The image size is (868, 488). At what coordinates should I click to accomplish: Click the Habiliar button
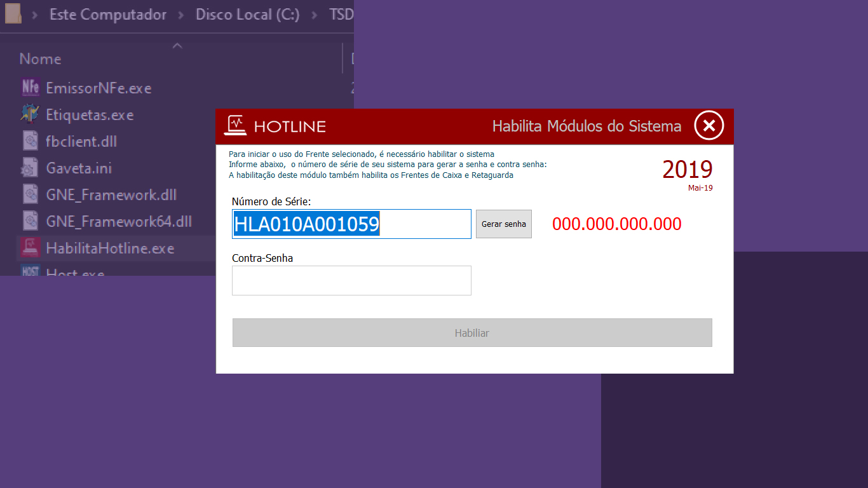tap(472, 333)
